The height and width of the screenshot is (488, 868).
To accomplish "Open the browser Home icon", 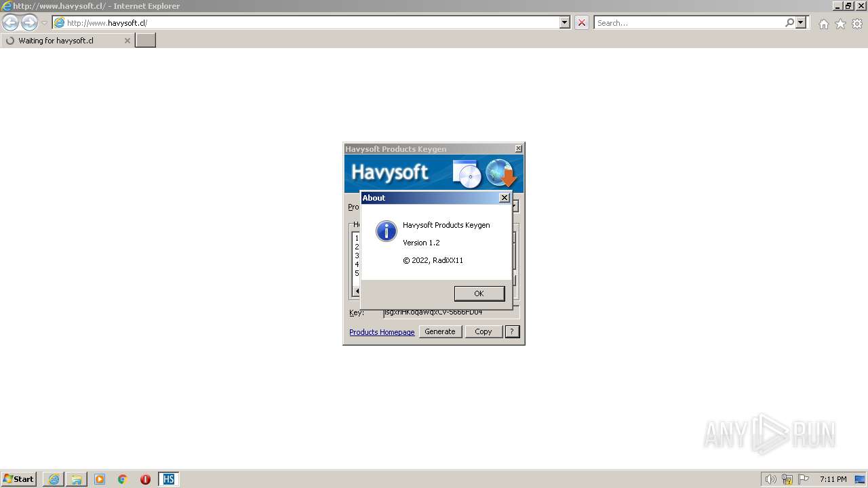I will click(x=823, y=24).
